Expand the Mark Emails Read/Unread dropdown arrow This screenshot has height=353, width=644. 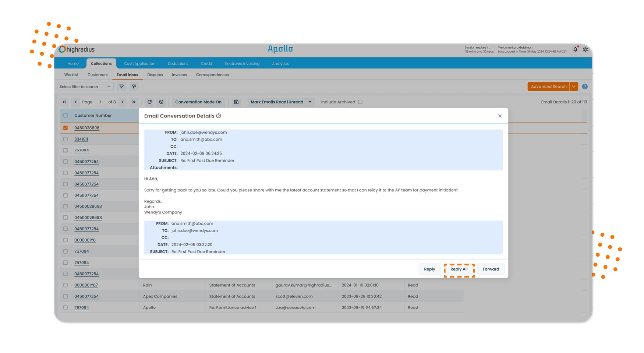[x=310, y=102]
